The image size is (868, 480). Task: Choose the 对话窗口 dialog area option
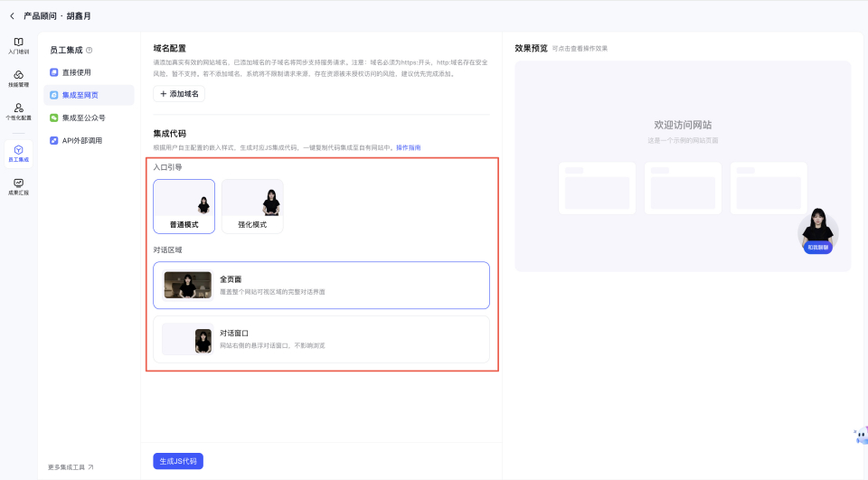[x=321, y=339]
